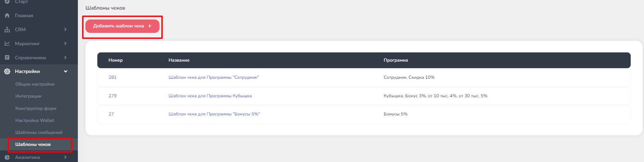Click the Справочники list icon
Image resolution: width=644 pixels, height=162 pixels.
(7, 58)
